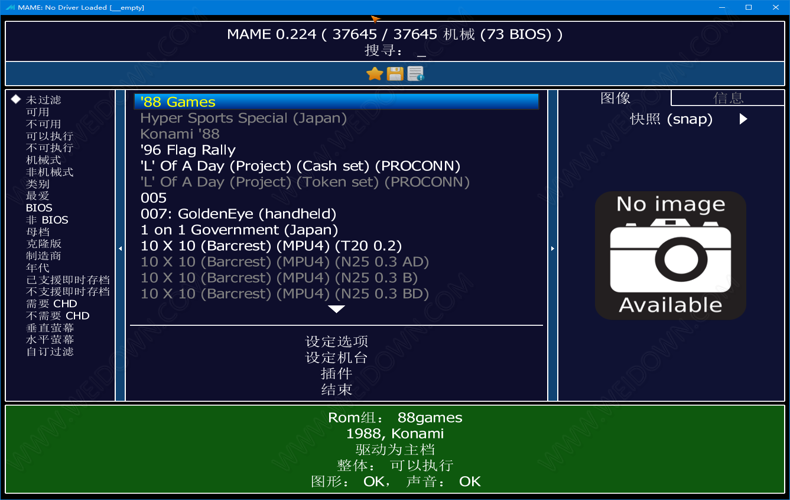Choose the 水平萤幕 filter
This screenshot has height=500, width=790.
click(49, 339)
